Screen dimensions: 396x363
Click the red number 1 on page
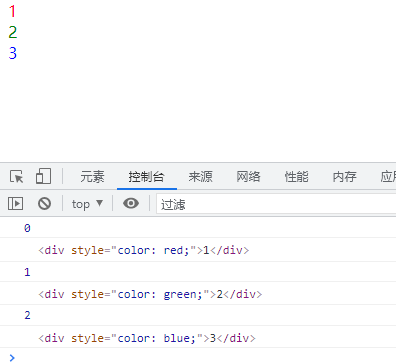(12, 11)
